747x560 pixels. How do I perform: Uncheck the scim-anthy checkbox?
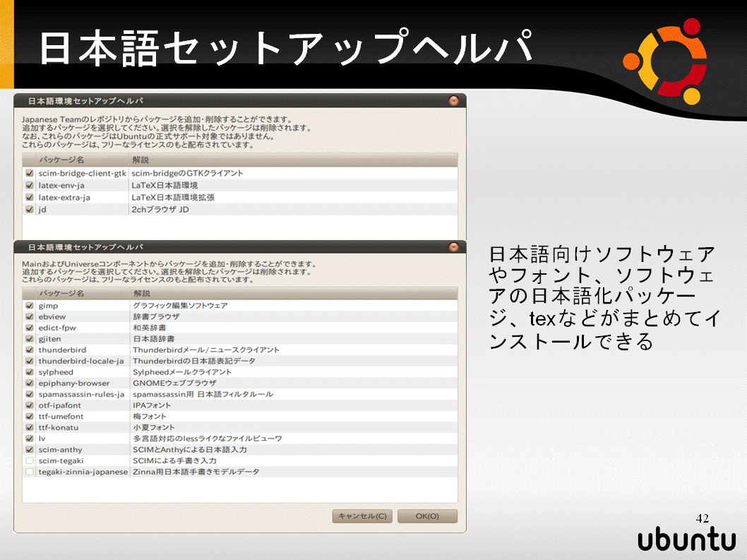coord(30,449)
